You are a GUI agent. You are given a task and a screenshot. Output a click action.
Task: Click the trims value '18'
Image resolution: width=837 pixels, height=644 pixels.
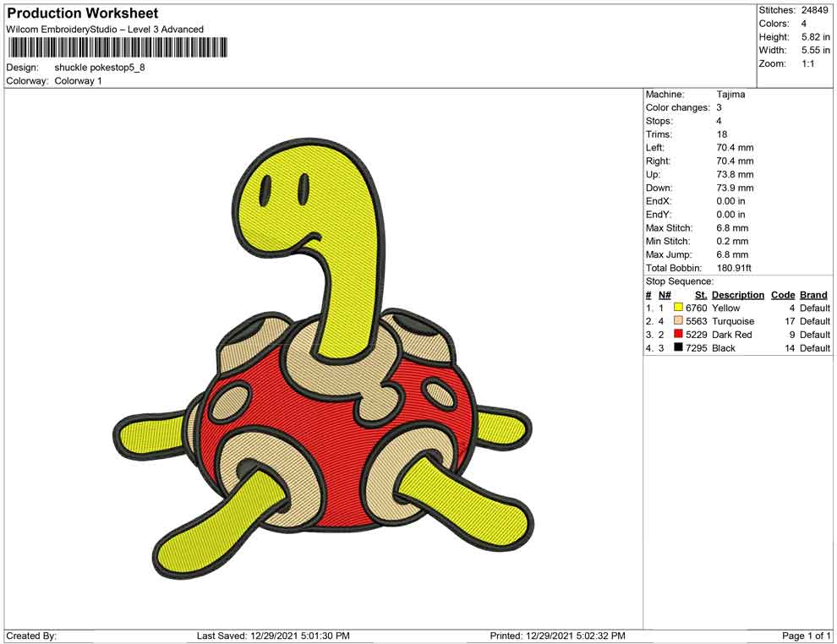point(722,134)
